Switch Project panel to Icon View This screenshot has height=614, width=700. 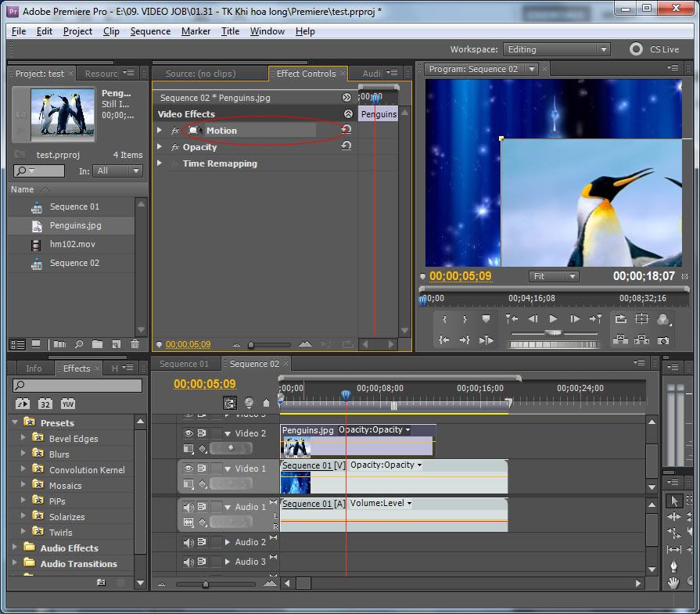[36, 344]
